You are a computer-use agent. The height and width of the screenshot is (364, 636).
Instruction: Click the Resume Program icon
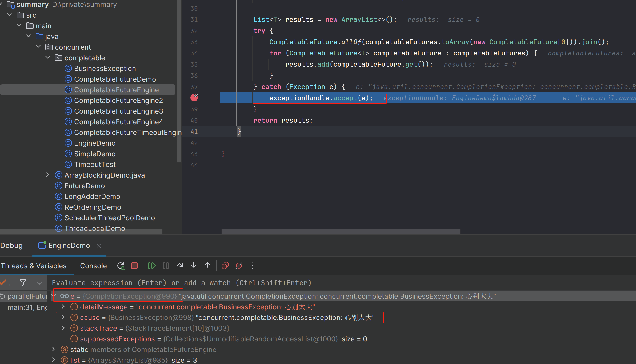pos(152,266)
